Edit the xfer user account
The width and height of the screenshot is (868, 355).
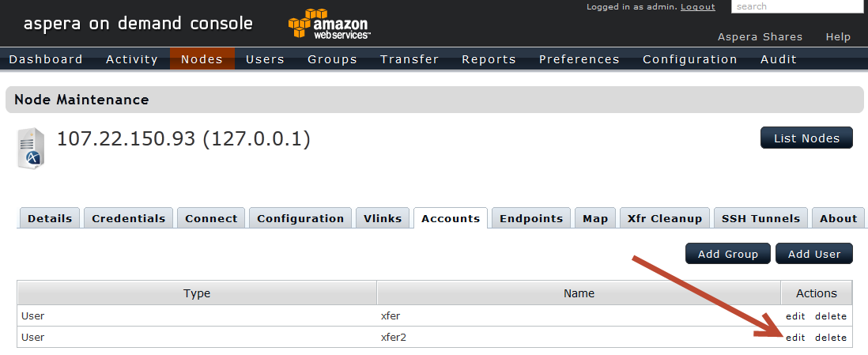point(795,316)
